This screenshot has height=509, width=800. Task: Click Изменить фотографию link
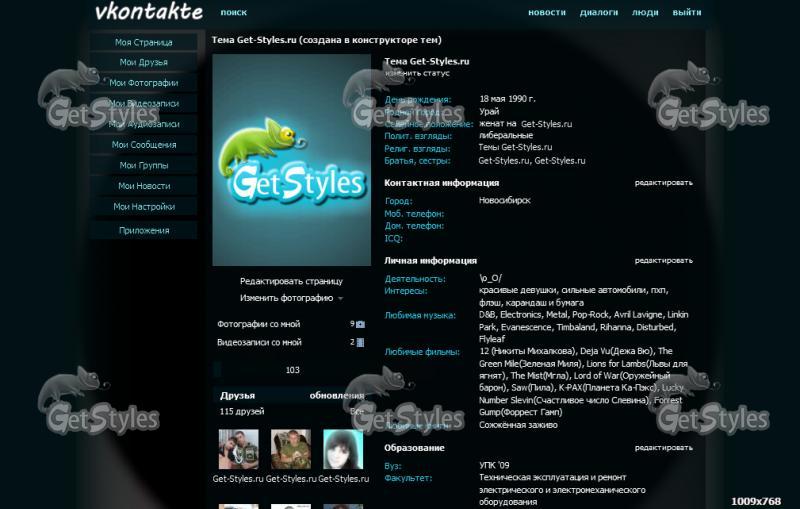point(286,298)
